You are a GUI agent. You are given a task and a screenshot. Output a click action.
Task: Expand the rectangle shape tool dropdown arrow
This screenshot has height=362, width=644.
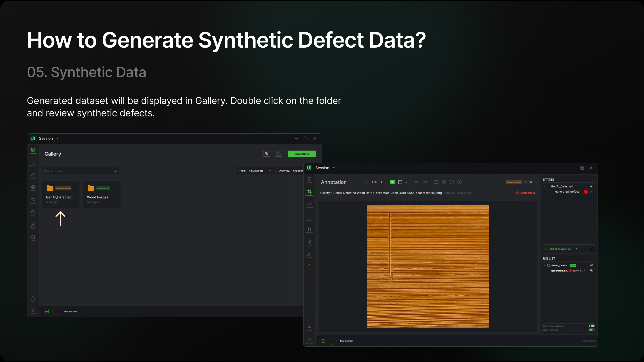pos(406,182)
